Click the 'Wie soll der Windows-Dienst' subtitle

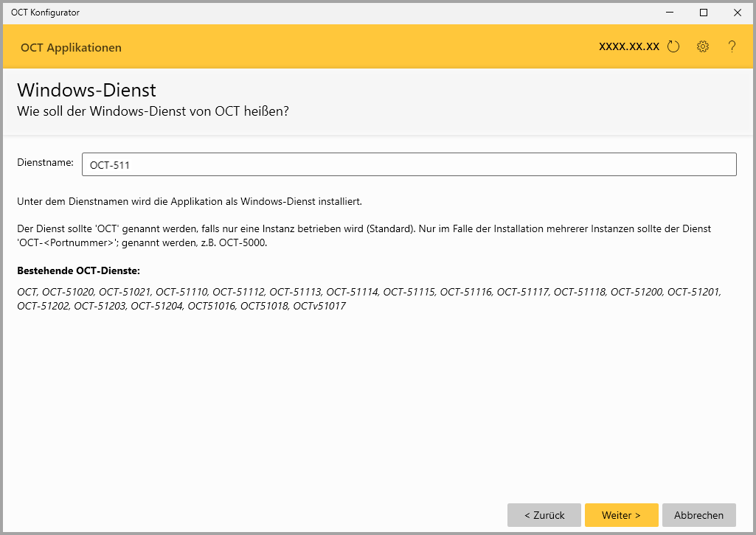(x=152, y=111)
